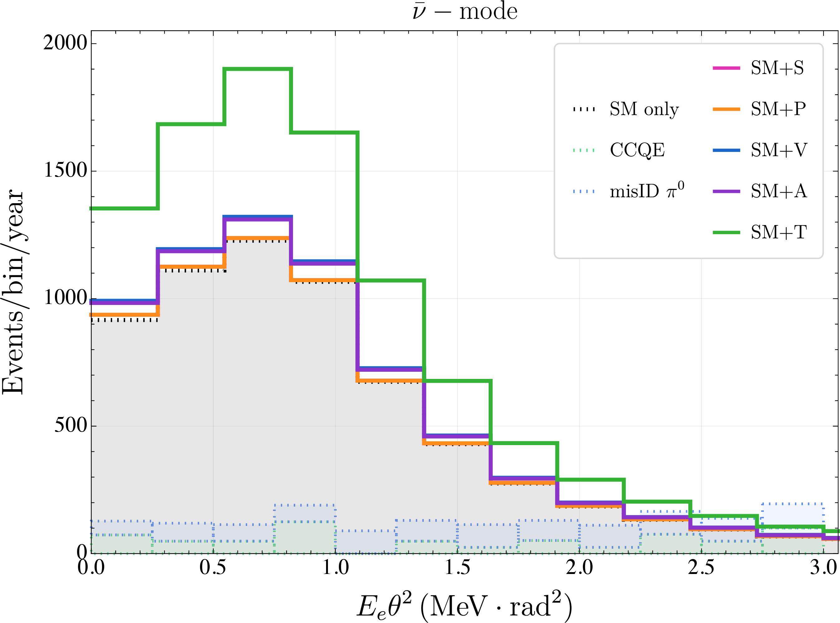840x623 pixels.
Task: Click the SM+T green legend line
Action: 726,232
